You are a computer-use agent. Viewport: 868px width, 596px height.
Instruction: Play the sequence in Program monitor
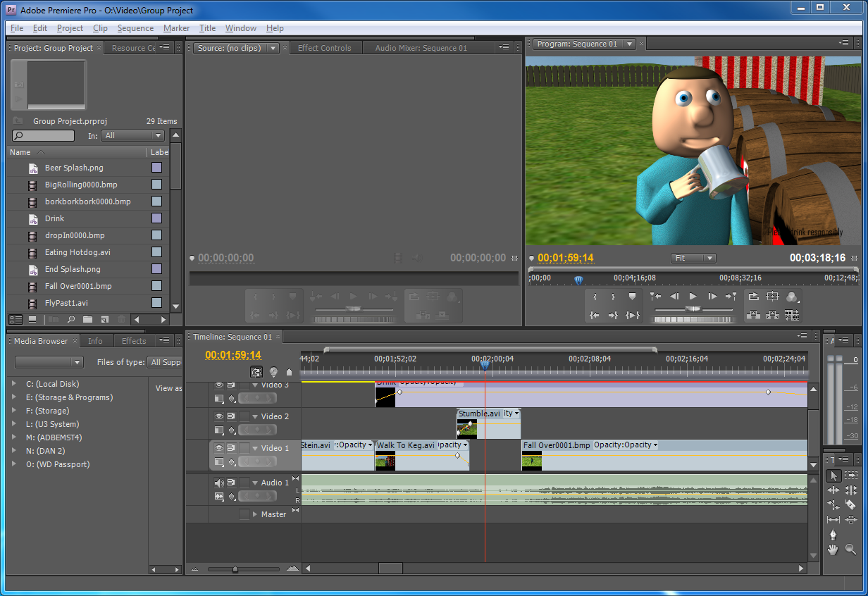693,297
